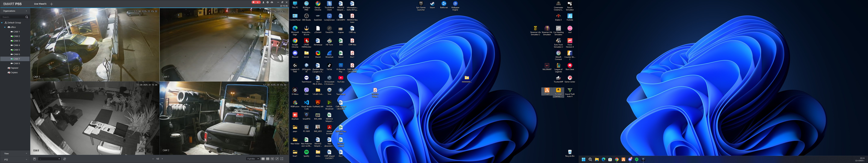Select the Grand Theft Auto V desktop icon
This screenshot has height=163, width=868.
570,93
